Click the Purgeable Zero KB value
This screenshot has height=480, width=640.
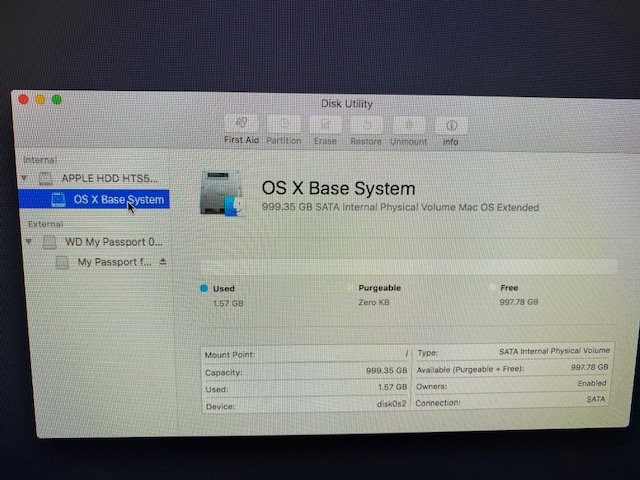(374, 302)
